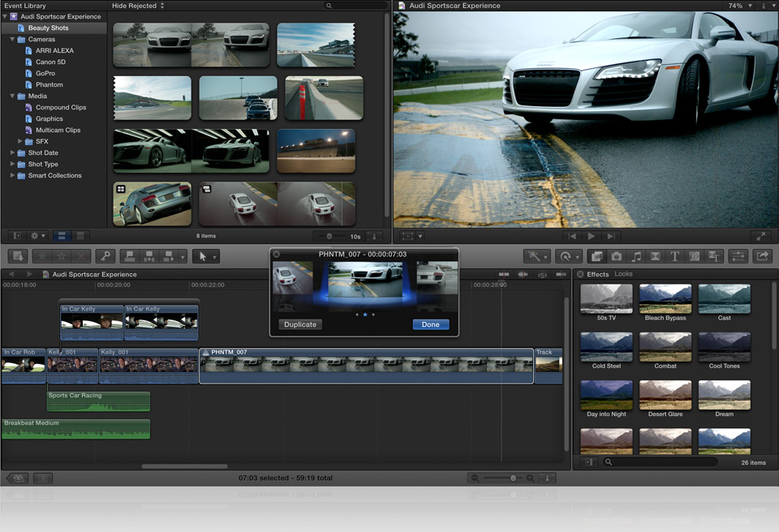The height and width of the screenshot is (532, 779).
Task: Open the Keyword Editor key icon
Action: (105, 256)
